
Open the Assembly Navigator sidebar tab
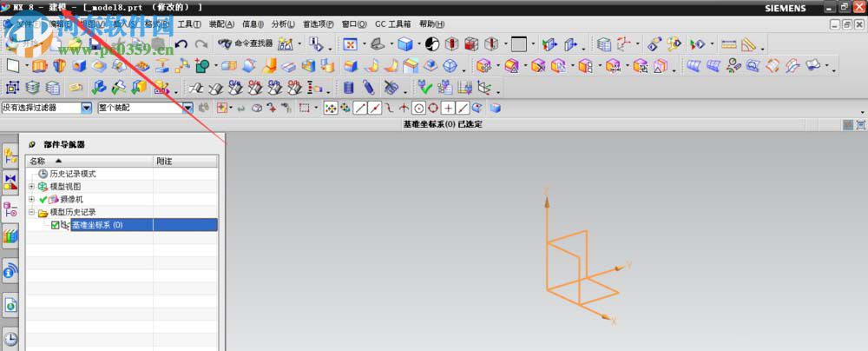(10, 156)
